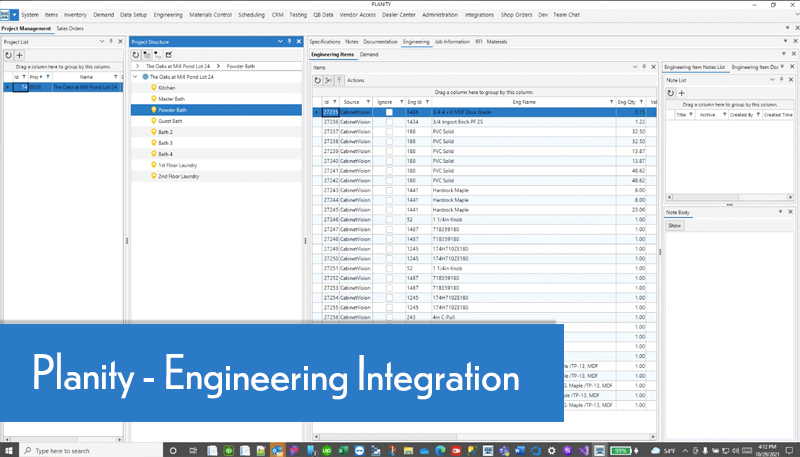The height and width of the screenshot is (457, 800).
Task: Toggle Ignore checkbox for item 27239
Action: [389, 151]
